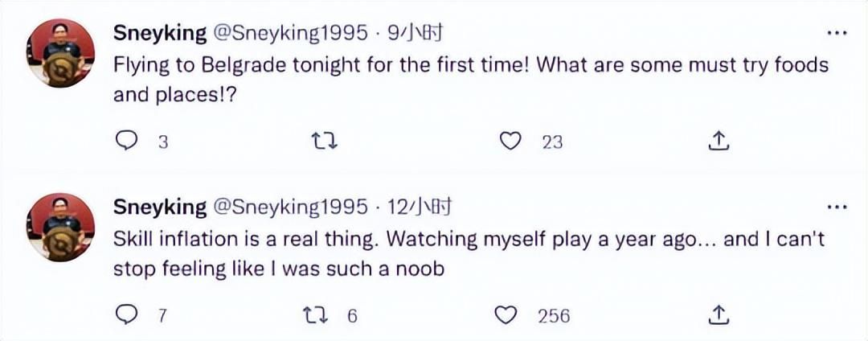Click the Sneyking display name on the second tweet
868x341 pixels.
click(x=160, y=207)
